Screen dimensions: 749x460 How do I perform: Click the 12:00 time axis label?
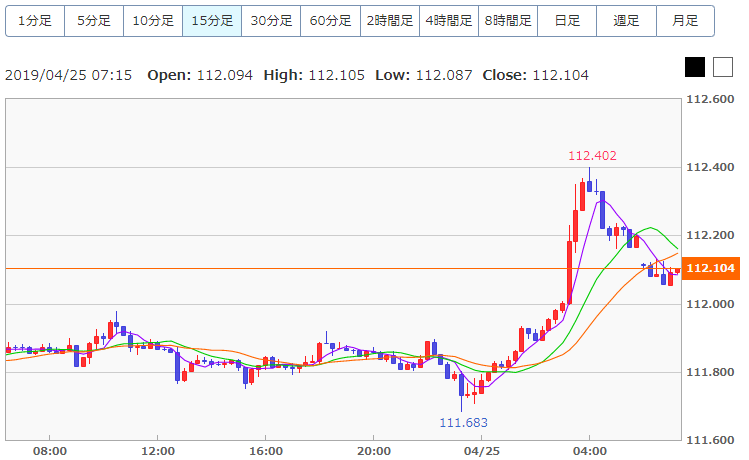pyautogui.click(x=158, y=451)
